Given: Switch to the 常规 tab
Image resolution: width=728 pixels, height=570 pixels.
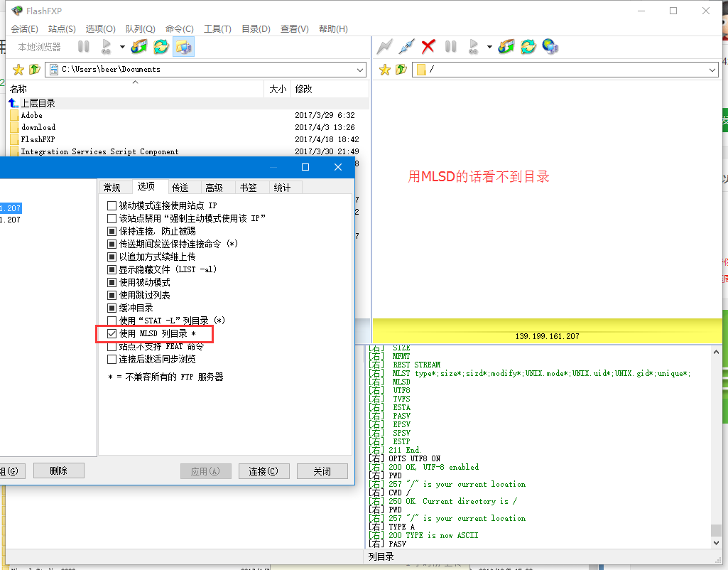Looking at the screenshot, I should click(x=112, y=188).
